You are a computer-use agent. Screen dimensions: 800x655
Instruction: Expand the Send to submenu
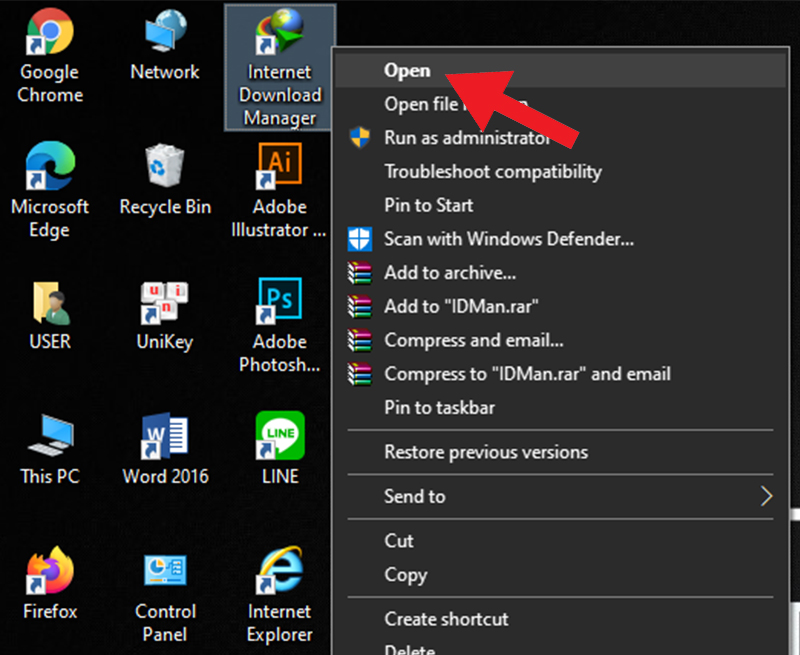pos(560,496)
